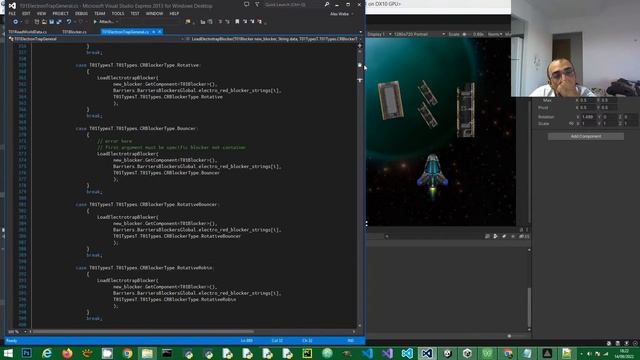640x360 pixels.
Task: Open the EDIT menu
Action: pyautogui.click(x=26, y=13)
